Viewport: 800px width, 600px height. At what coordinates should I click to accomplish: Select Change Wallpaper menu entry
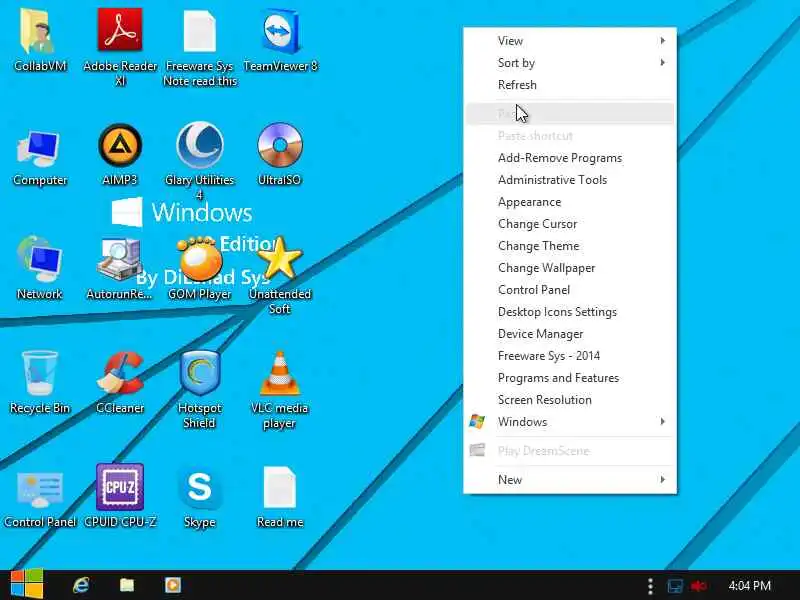pyautogui.click(x=570, y=268)
